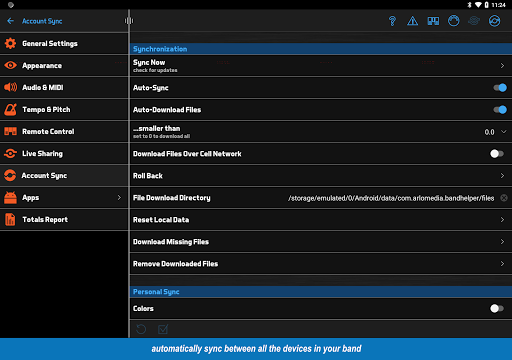Select Remote Control settings
This screenshot has height=360, width=512.
tap(64, 131)
